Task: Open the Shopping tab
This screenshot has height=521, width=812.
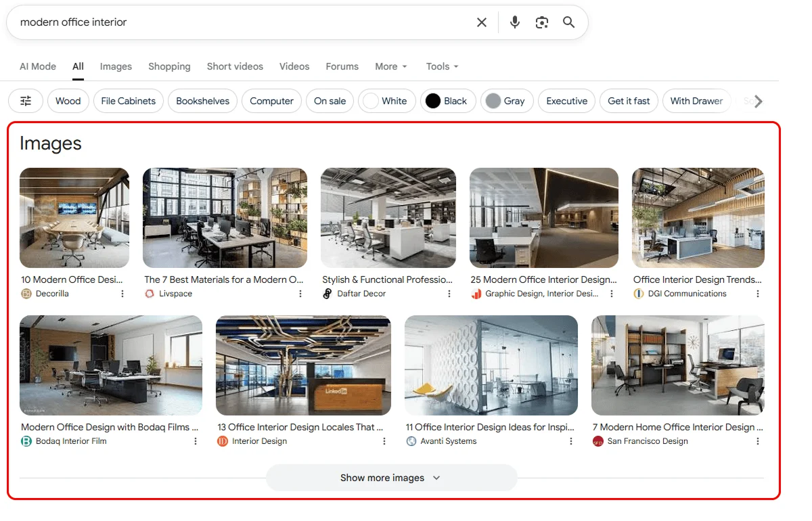Action: pyautogui.click(x=169, y=66)
